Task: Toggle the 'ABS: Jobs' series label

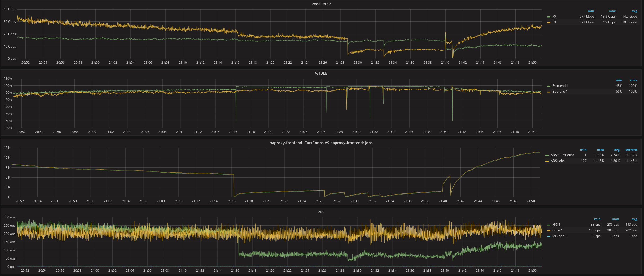Action: pyautogui.click(x=557, y=161)
